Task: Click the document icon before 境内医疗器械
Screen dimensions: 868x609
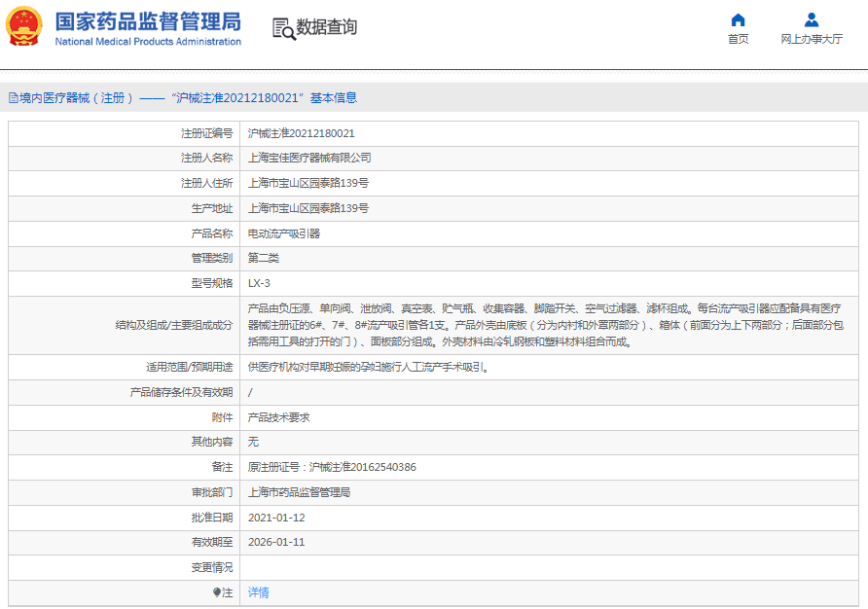Action: (13, 98)
